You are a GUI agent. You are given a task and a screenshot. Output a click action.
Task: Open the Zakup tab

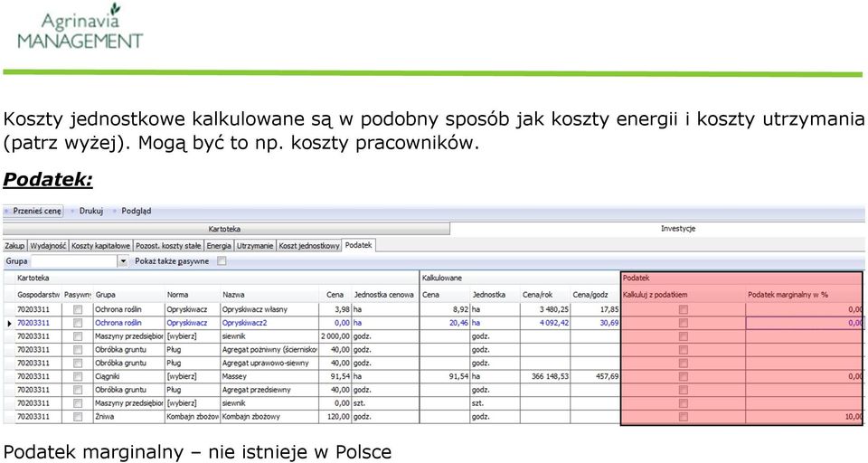[x=15, y=246]
